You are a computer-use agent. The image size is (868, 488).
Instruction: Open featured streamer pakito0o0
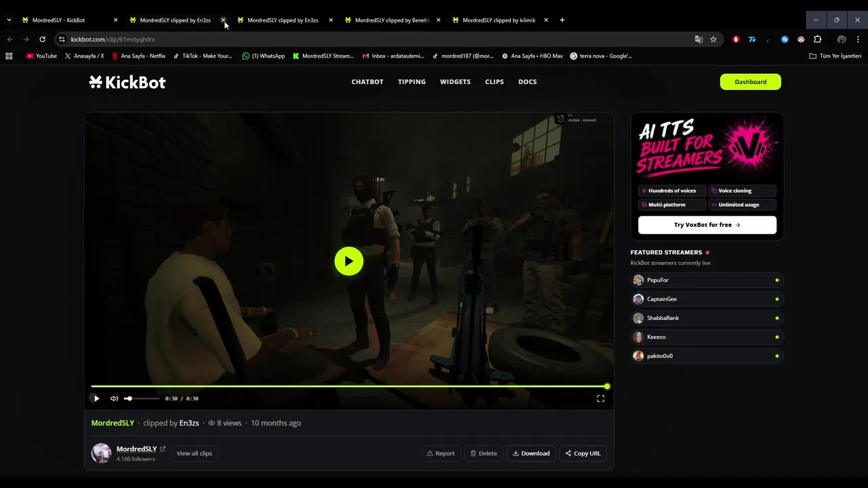click(x=707, y=356)
